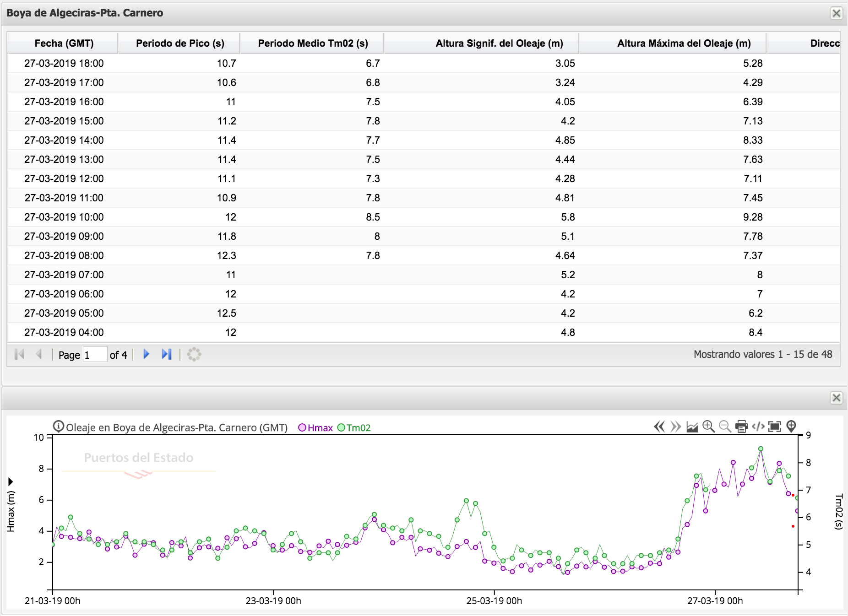Viewport: 848px width, 616px height.
Task: Close the wave chart panel
Action: point(836,398)
